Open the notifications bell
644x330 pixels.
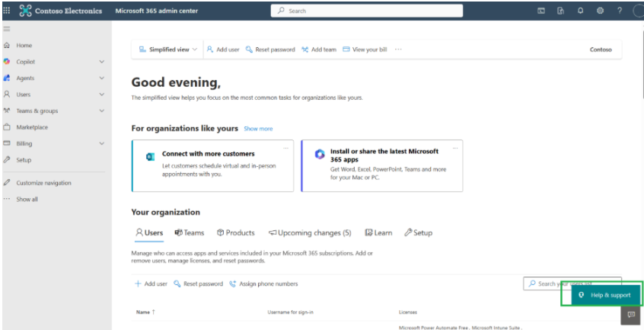[580, 11]
